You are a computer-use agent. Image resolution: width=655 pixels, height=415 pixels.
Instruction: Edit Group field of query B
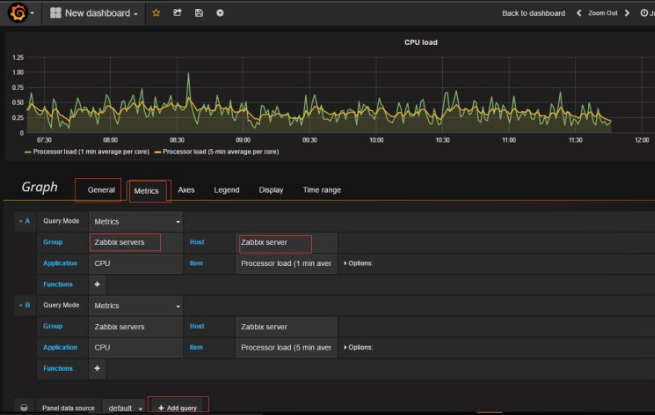136,326
